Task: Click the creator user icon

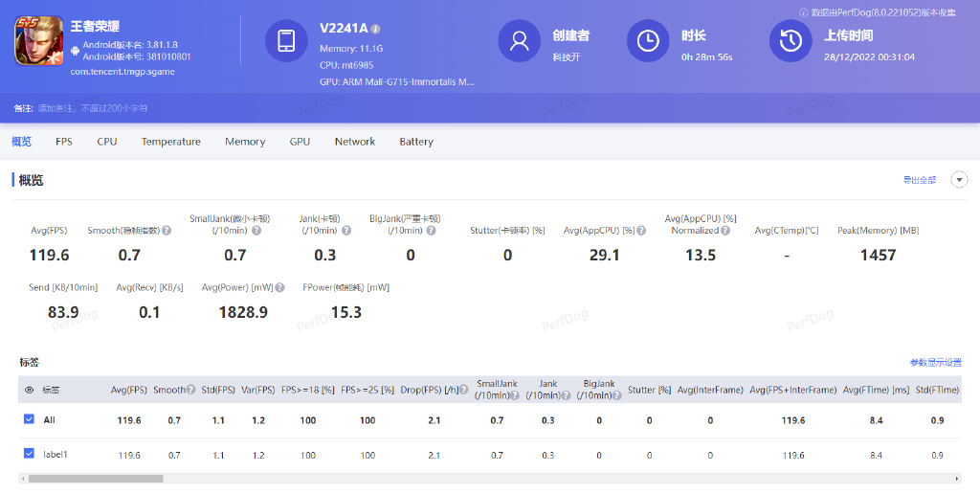Action: point(519,40)
